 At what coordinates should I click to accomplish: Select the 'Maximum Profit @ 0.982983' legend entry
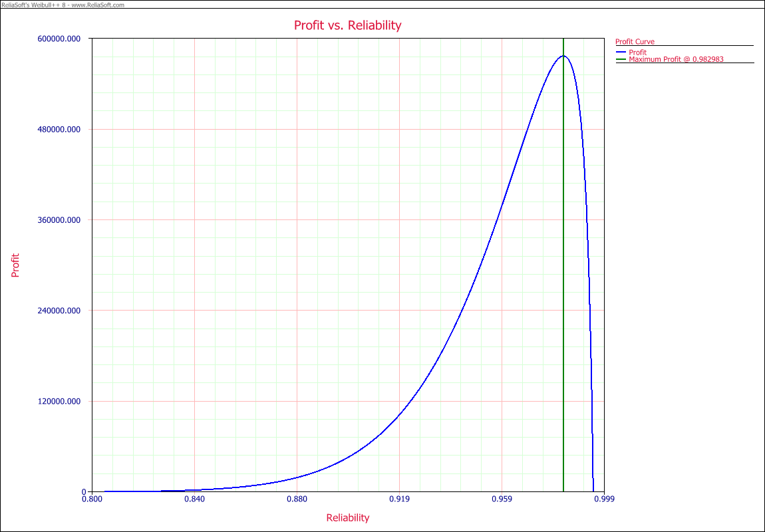click(676, 59)
